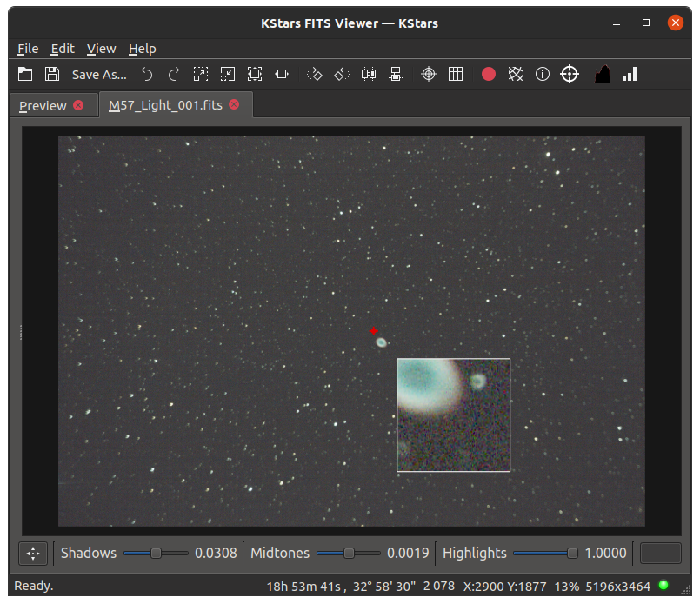Click the Ready. status message
Screen dimensions: 700x604
34,586
